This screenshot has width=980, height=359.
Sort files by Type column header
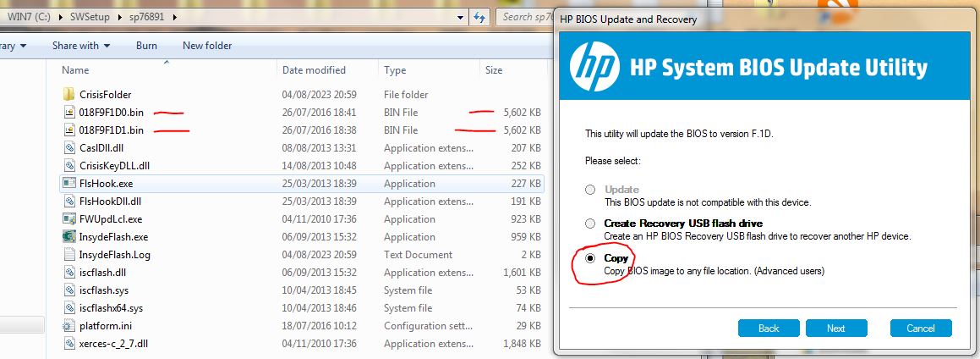tap(395, 70)
